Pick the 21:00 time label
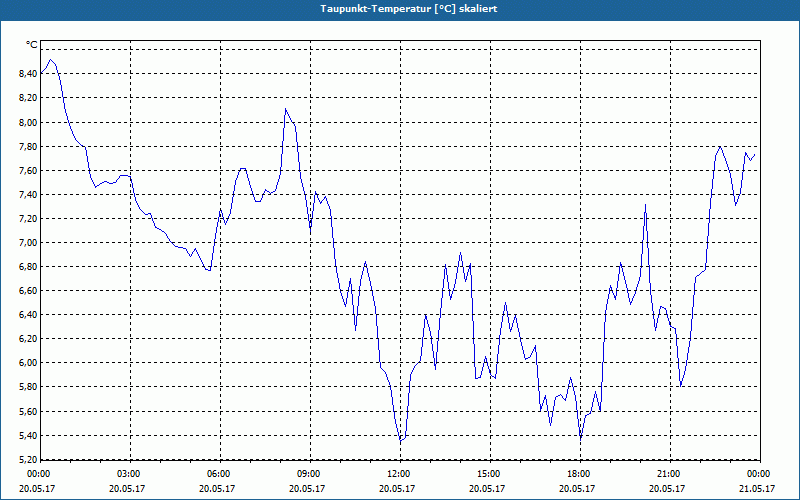This screenshot has height=500, width=800. pyautogui.click(x=670, y=474)
